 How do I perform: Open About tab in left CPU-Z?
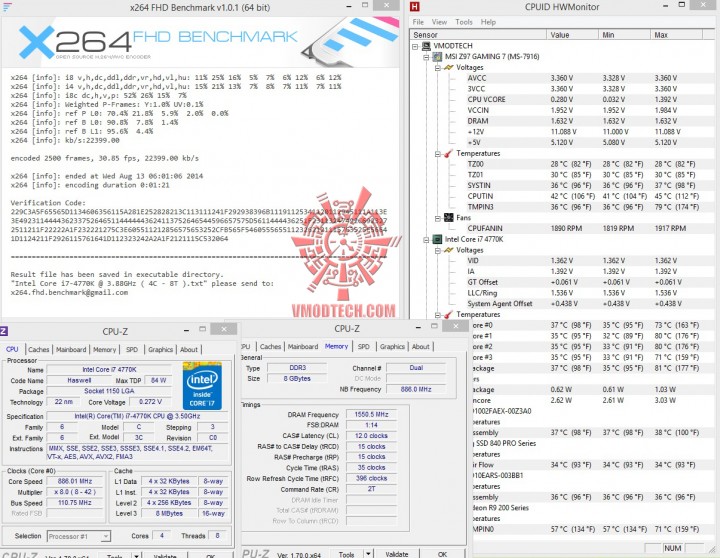[189, 349]
